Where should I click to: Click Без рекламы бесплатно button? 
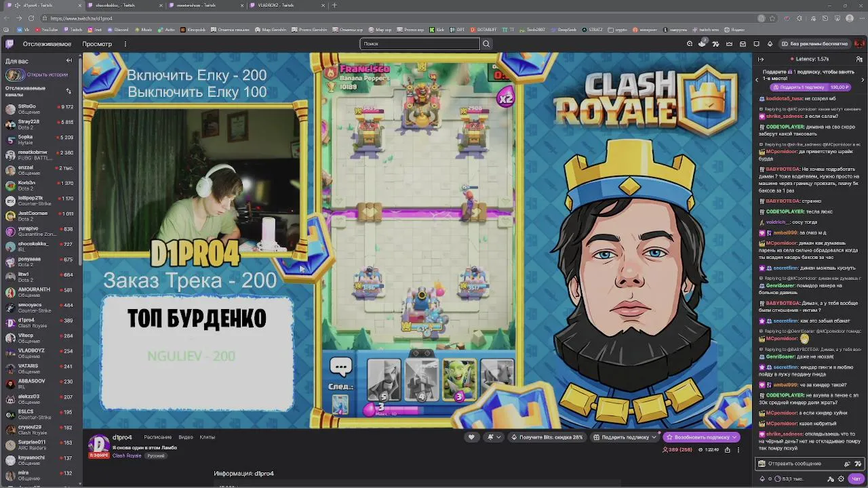point(814,44)
